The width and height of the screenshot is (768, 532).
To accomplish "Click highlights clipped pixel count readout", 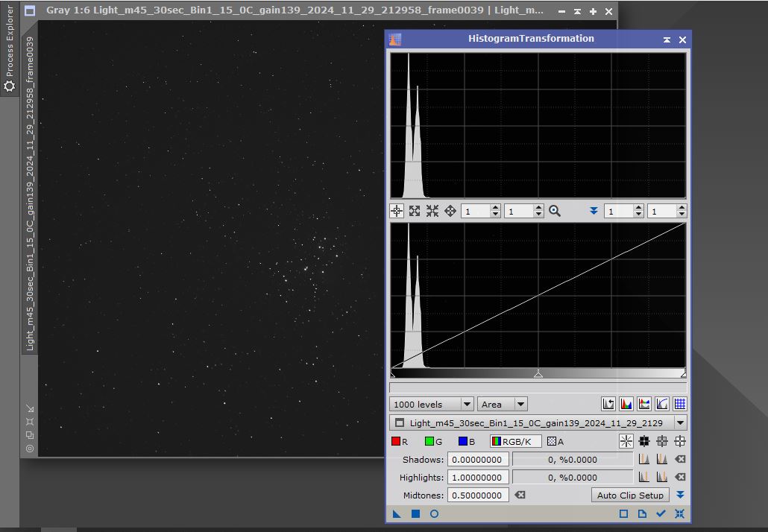I will (x=573, y=477).
